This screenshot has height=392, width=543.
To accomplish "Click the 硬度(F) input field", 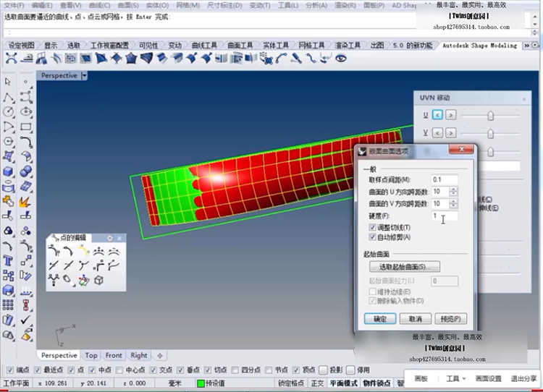I will [445, 216].
